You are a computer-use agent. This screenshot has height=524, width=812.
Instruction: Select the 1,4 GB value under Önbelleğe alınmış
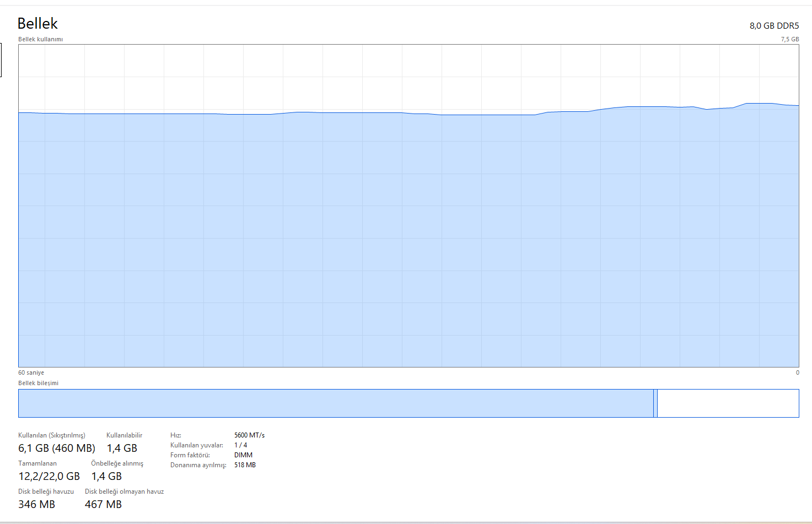coord(106,476)
